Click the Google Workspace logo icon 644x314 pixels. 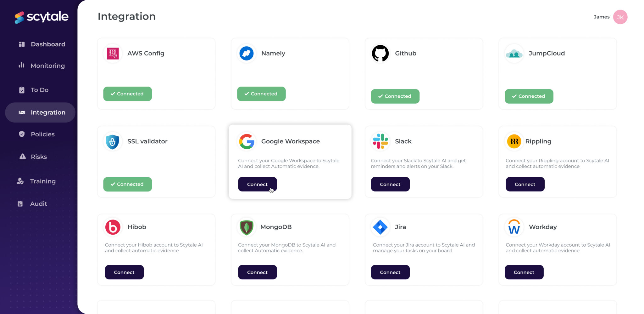(x=247, y=141)
